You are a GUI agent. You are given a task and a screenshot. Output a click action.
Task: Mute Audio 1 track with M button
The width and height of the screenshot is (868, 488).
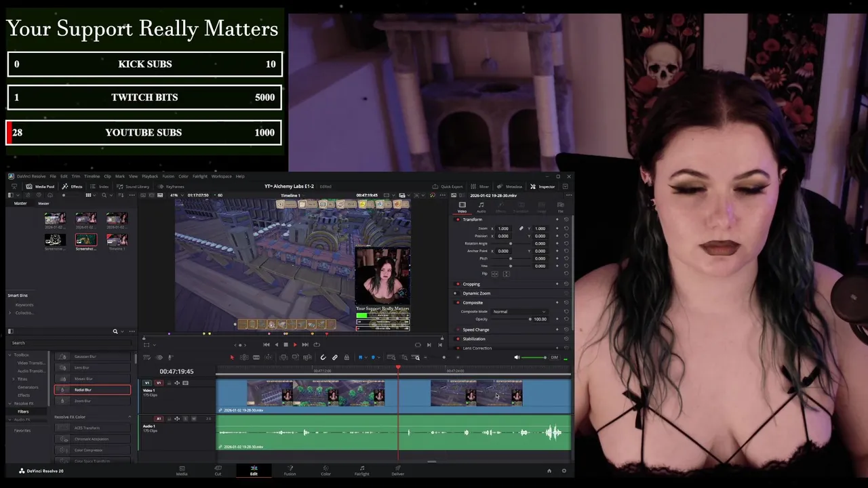[x=194, y=419]
